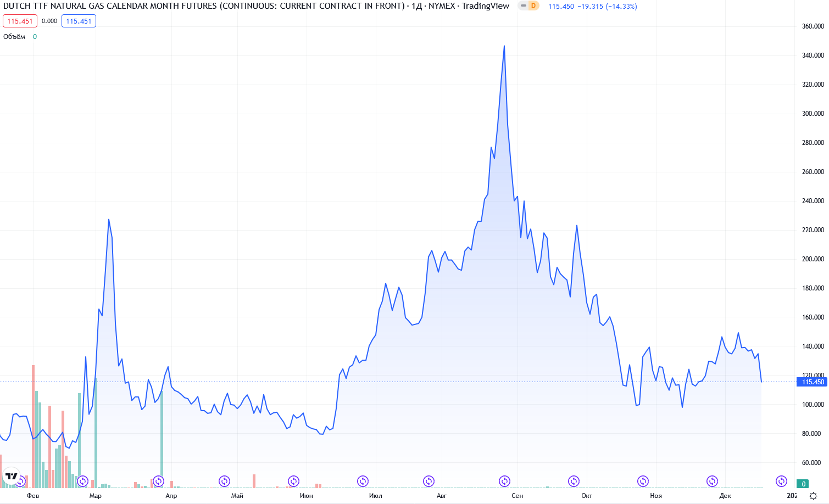Click contract switch marker just before Окт
The height and width of the screenshot is (504, 829).
[x=574, y=481]
